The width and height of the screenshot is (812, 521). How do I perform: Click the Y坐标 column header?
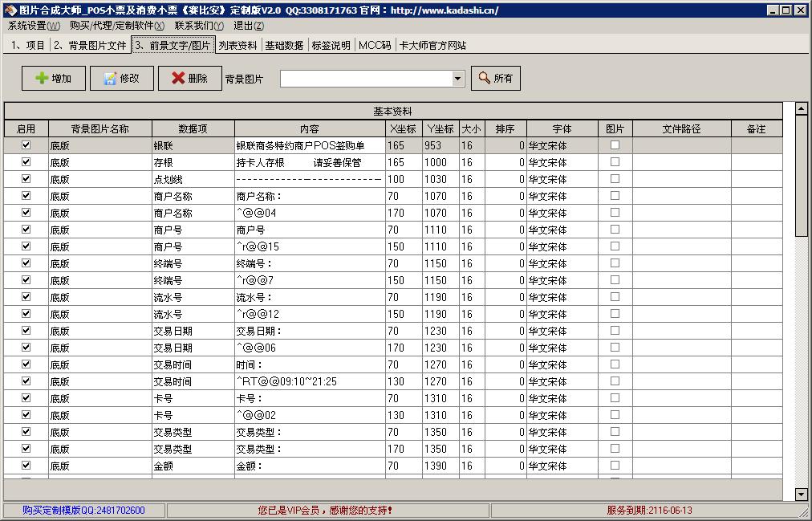click(x=441, y=129)
